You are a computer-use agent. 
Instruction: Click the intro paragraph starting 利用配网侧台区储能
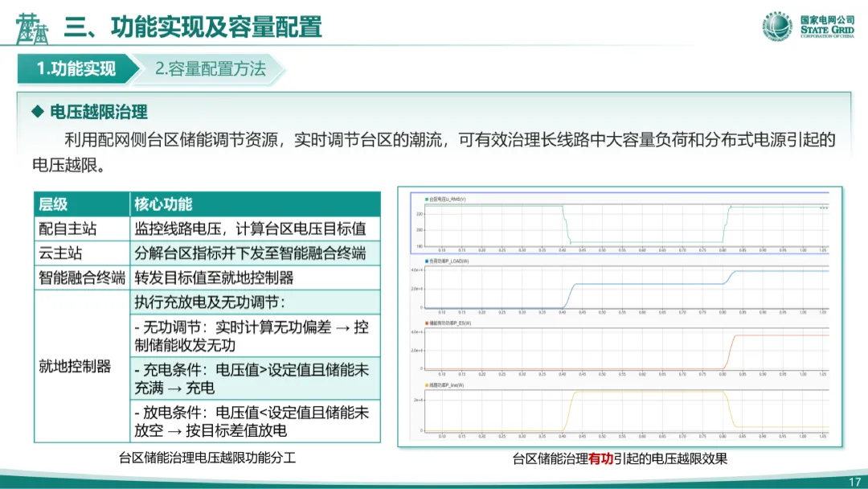pos(433,152)
